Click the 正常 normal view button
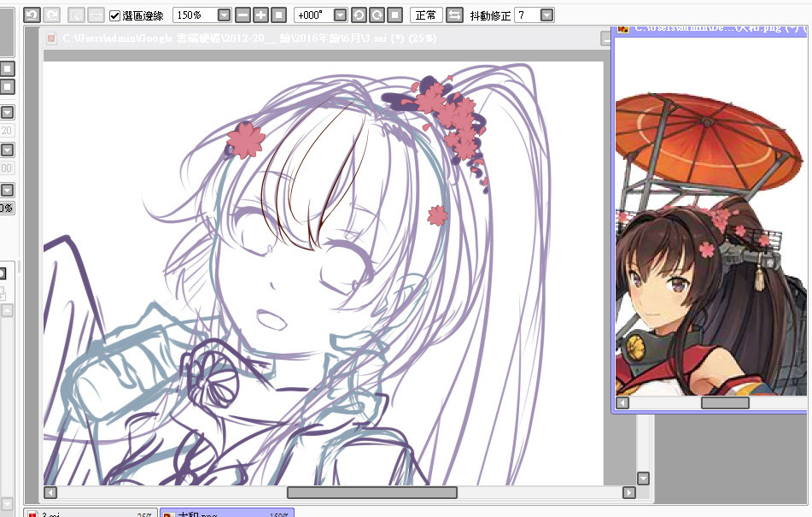The height and width of the screenshot is (517, 812). pyautogui.click(x=426, y=15)
